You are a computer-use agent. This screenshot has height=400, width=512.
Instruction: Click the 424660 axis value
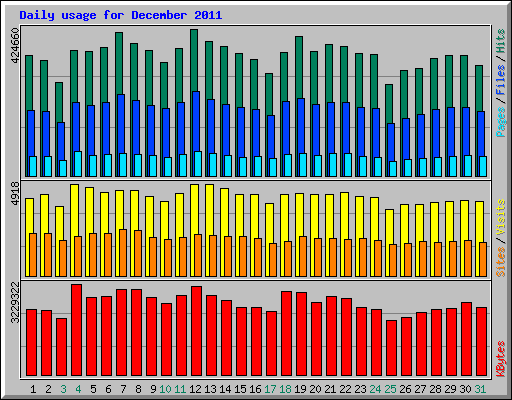pos(15,46)
